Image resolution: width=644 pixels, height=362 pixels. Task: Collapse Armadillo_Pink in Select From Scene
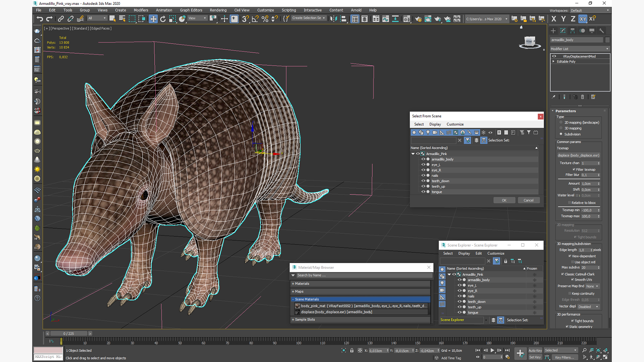coord(413,154)
